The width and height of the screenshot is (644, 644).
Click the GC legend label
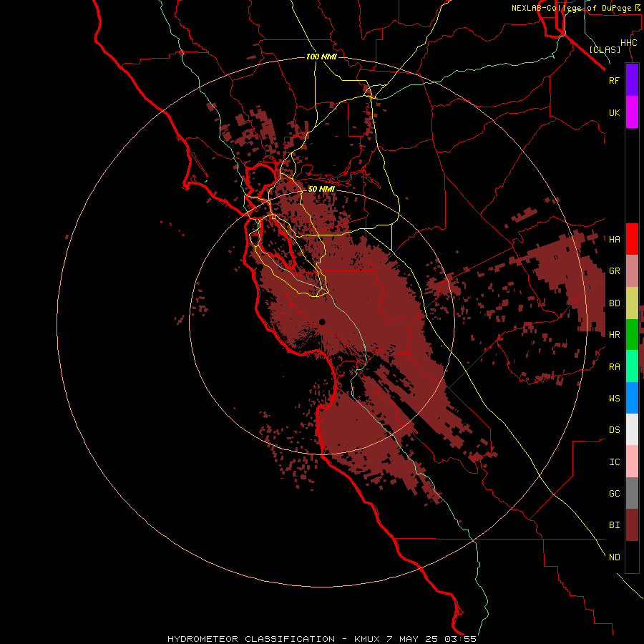(x=615, y=494)
